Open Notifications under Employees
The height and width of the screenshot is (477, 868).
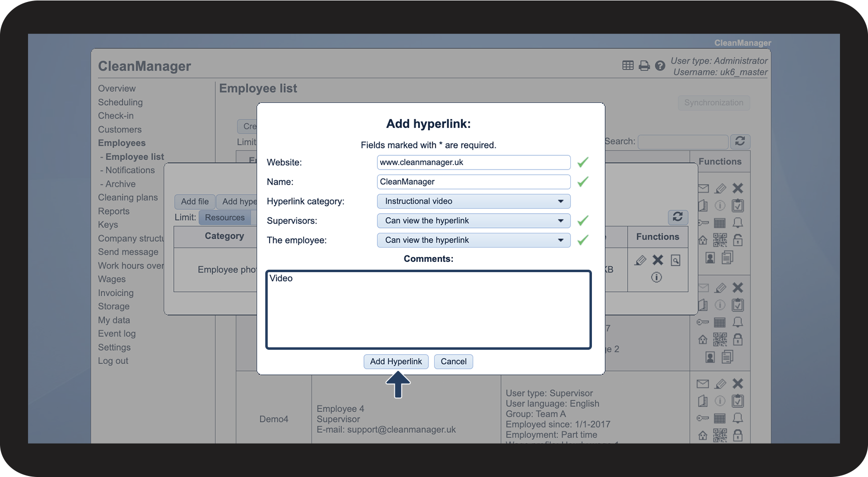click(130, 170)
